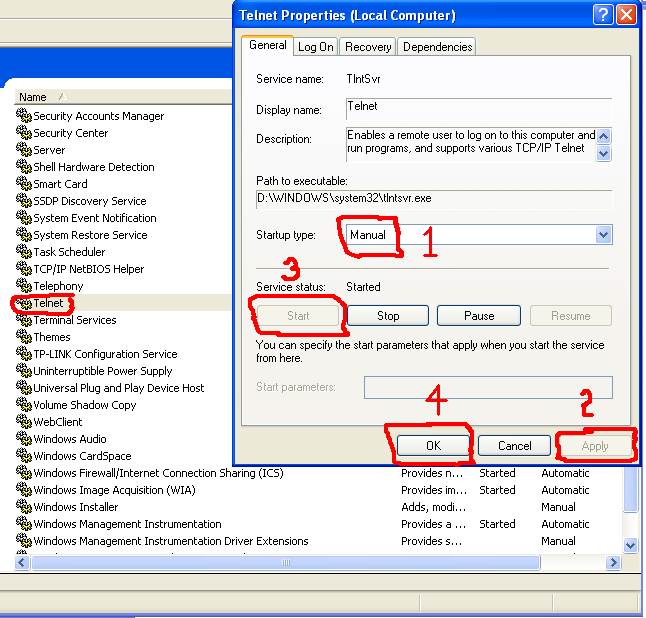Viewport: 646px width, 618px height.
Task: Select the Telnet row in services list
Action: coord(124,303)
